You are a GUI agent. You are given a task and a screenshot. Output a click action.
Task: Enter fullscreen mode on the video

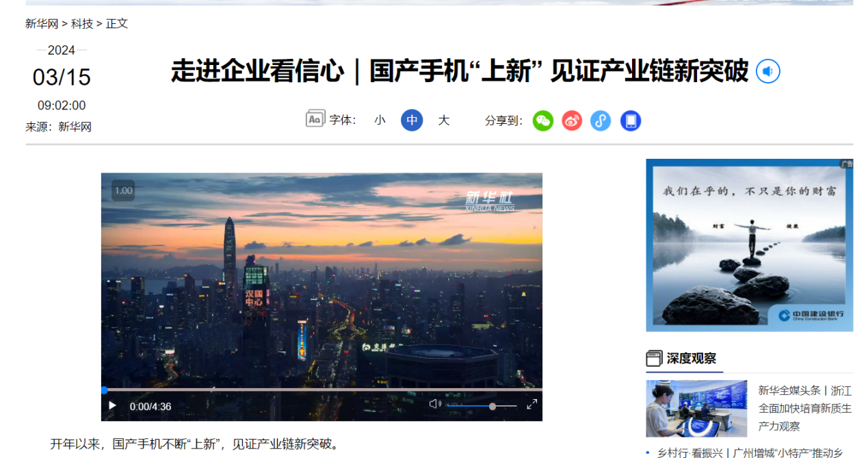(x=531, y=405)
